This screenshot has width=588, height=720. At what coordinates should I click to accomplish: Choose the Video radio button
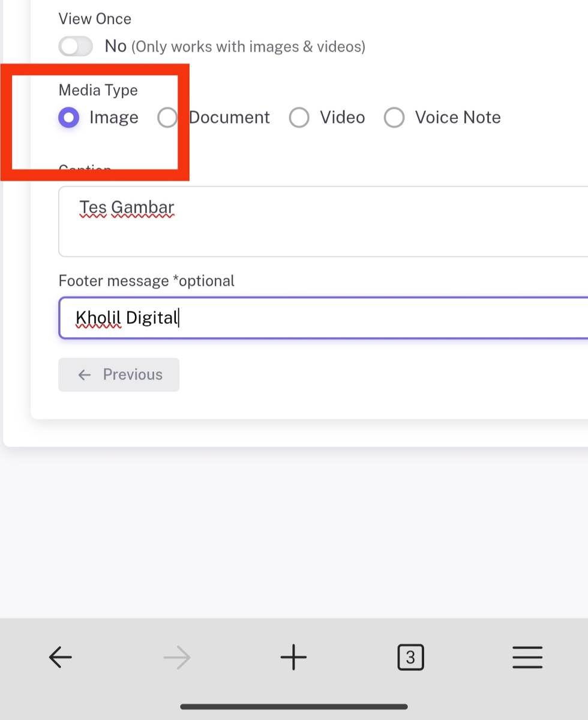point(299,118)
